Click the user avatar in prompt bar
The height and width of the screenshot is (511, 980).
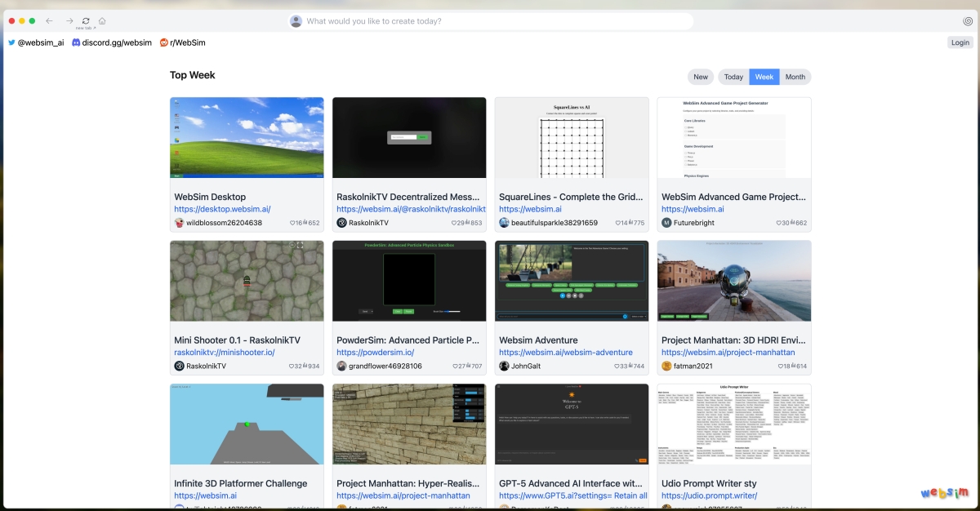296,21
